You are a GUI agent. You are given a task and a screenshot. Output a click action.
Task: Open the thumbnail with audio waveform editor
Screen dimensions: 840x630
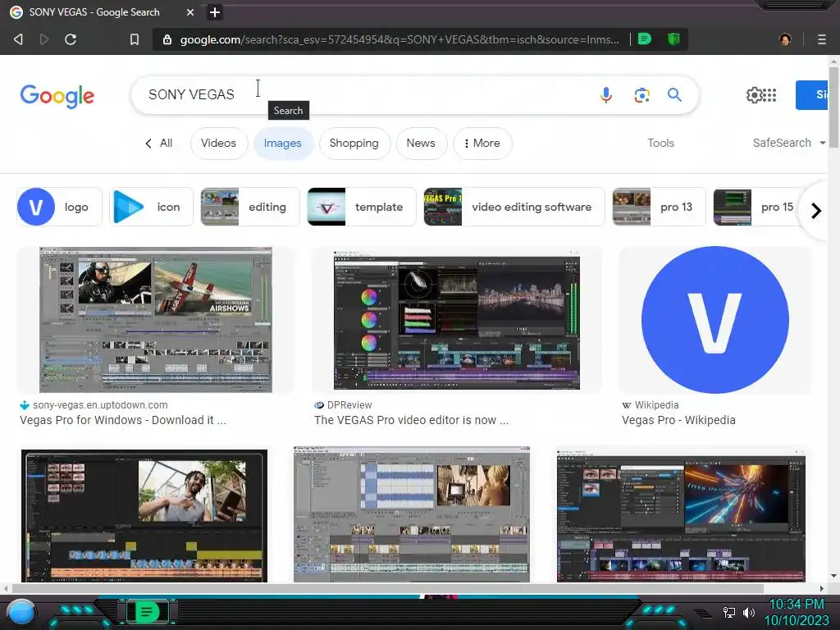click(x=412, y=514)
